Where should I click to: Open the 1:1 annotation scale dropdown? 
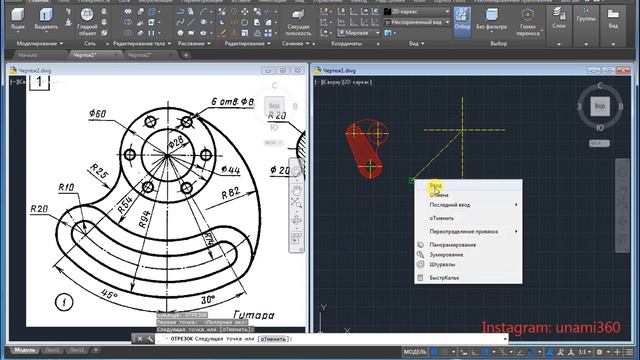point(584,352)
